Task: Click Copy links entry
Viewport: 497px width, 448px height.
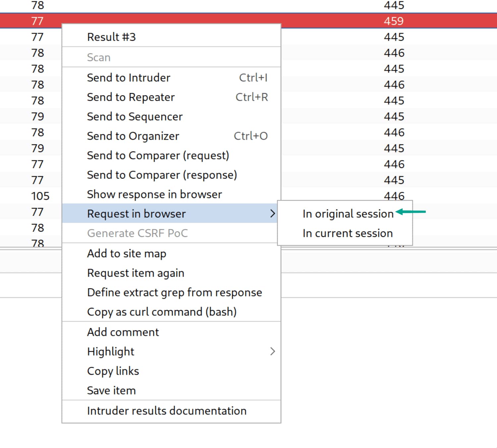Action: click(113, 371)
